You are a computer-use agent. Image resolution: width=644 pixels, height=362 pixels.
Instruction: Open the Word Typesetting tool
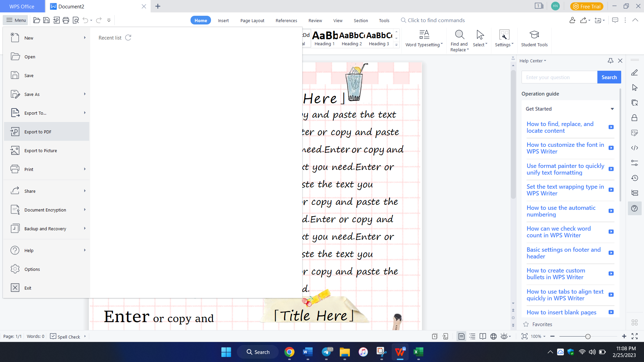424,39
